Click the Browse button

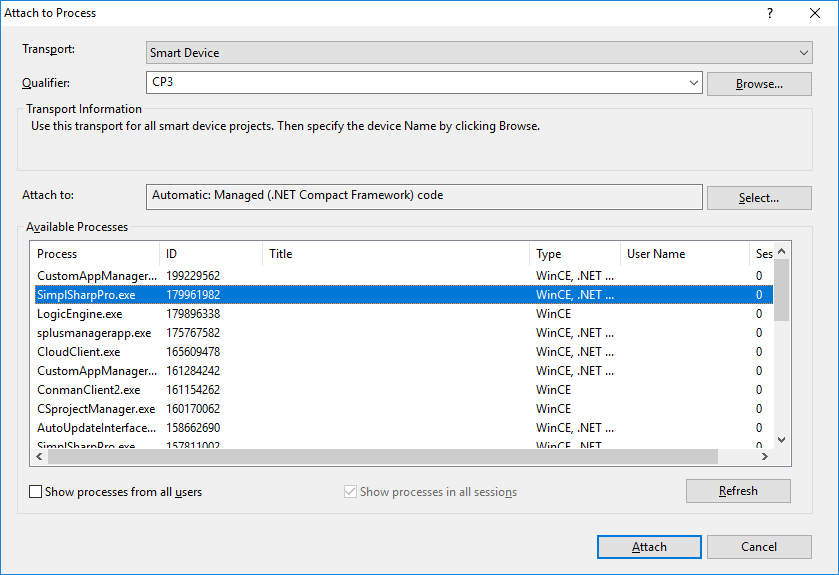[x=758, y=84]
